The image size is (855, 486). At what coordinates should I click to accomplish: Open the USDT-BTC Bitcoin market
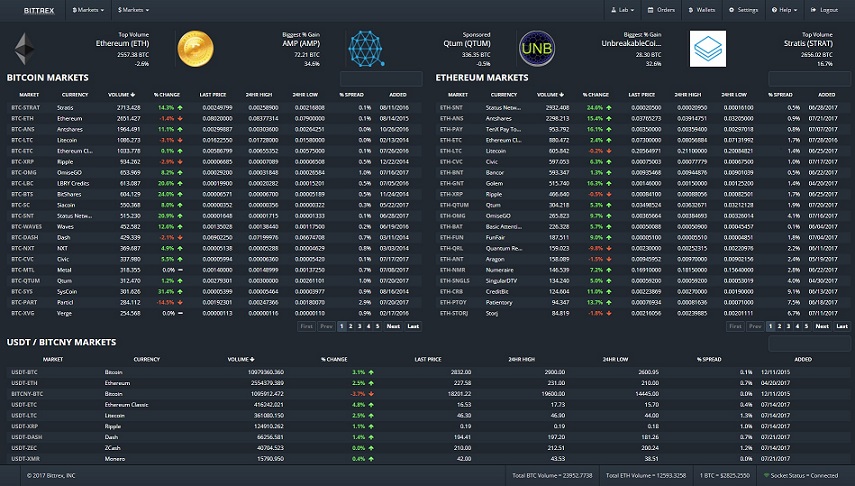429,372
